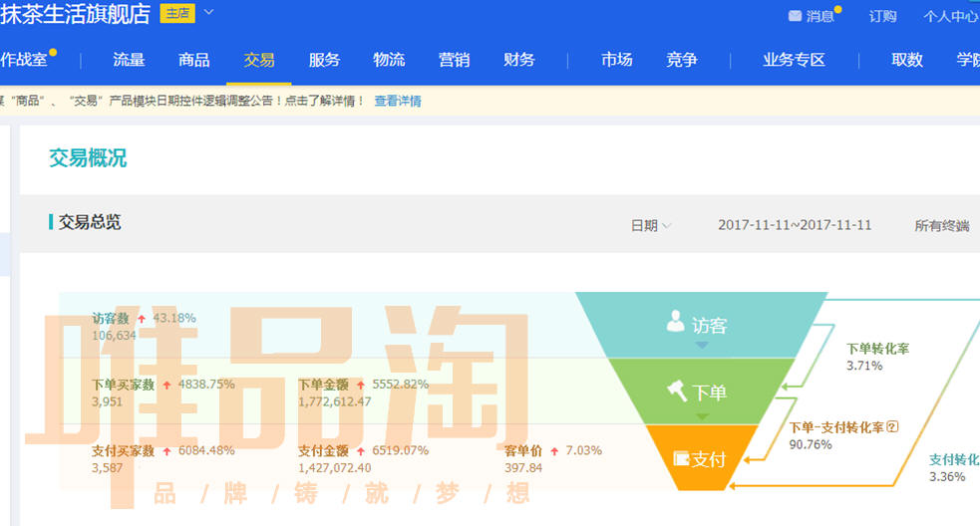Click the 访客数 value 106,634

point(114,336)
